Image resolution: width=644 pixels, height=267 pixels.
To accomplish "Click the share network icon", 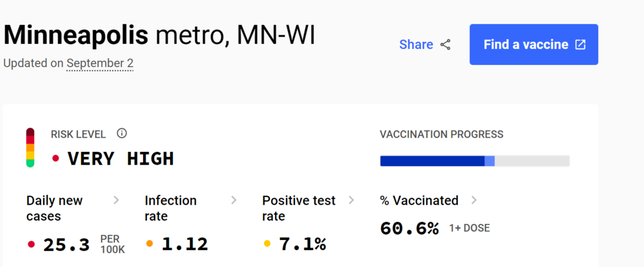I will pos(446,44).
